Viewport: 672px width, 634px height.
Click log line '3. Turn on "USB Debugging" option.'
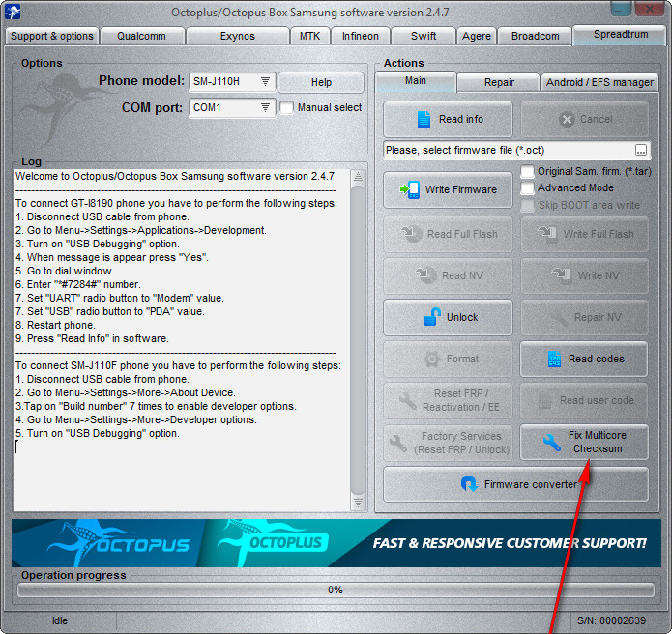click(x=98, y=244)
